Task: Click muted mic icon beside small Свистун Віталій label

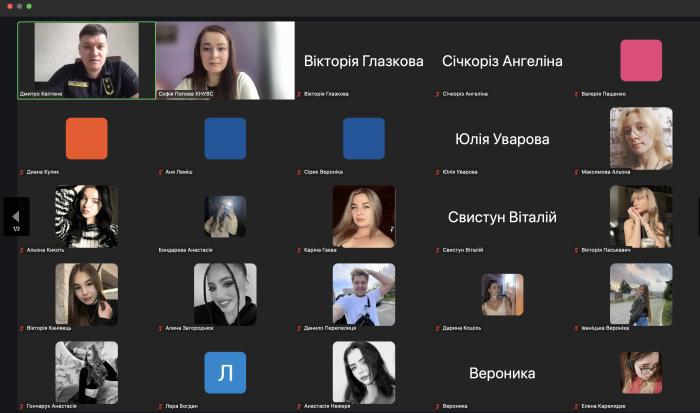Action: coord(438,250)
